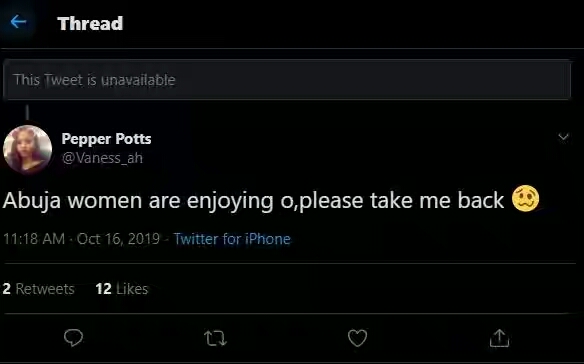Screen dimensions: 584x364
Task: Select the unavailable tweet placeholder box
Action: (x=287, y=80)
